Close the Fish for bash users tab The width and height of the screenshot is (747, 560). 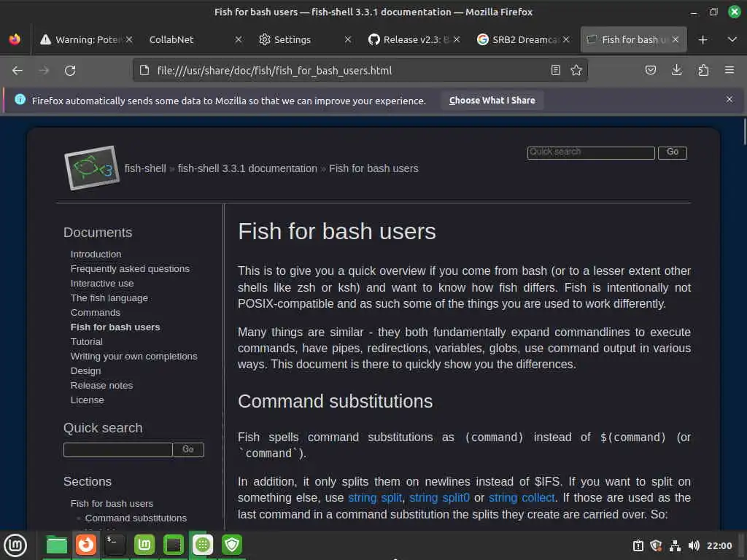coord(675,39)
